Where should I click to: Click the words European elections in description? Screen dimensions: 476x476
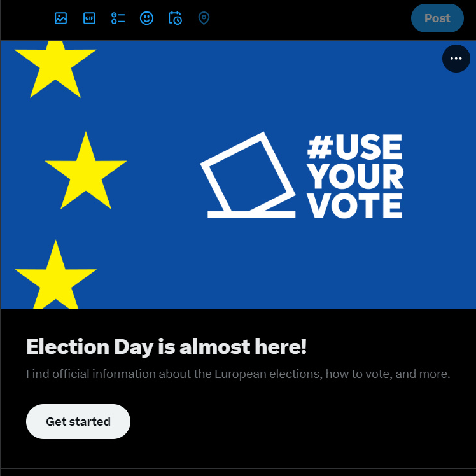tap(269, 374)
